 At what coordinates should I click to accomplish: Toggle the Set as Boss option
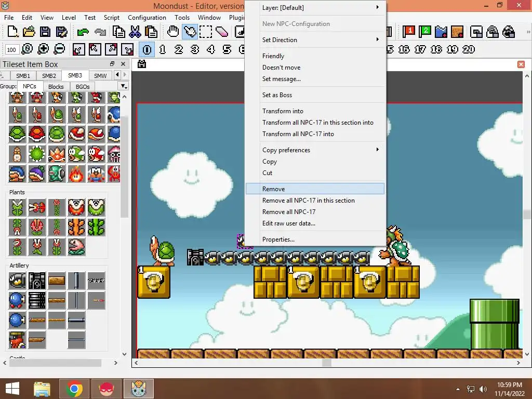(x=315, y=95)
